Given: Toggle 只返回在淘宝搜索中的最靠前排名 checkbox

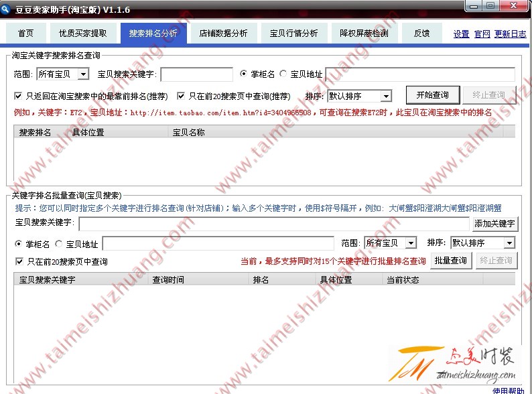Looking at the screenshot, I should pos(18,96).
